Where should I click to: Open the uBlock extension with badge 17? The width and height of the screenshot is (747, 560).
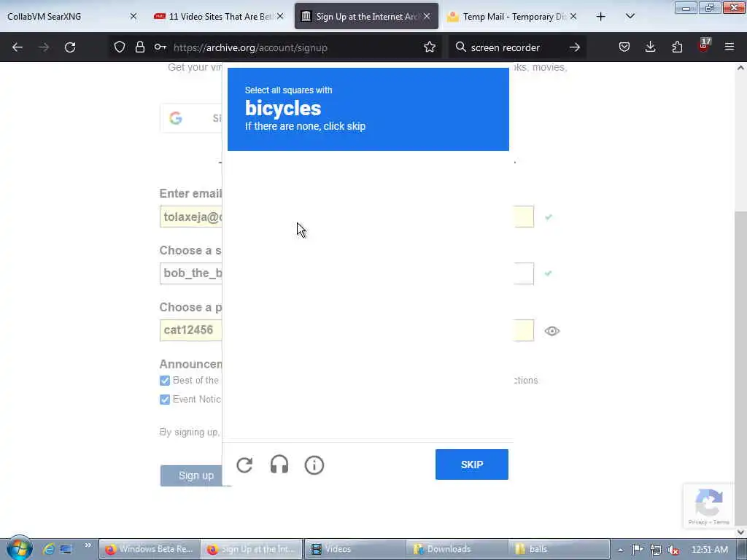704,46
